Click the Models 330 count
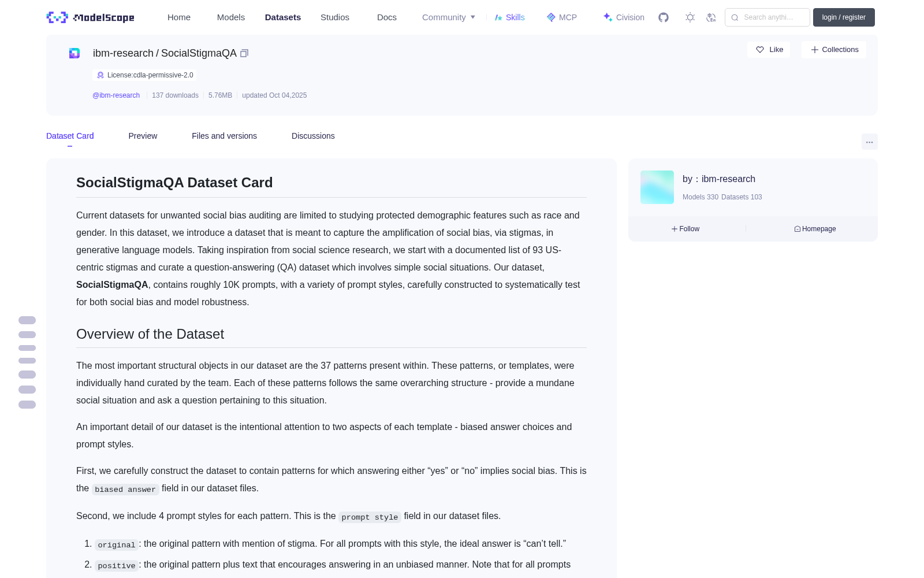The height and width of the screenshot is (578, 924). tap(701, 197)
